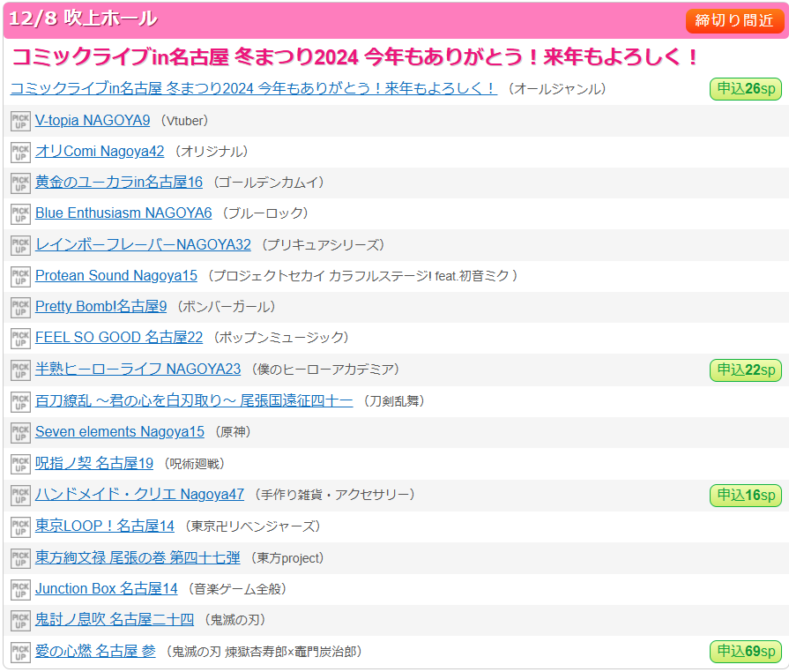Click the (刀剣乱舞) genre text
This screenshot has height=672, width=789.
click(x=394, y=401)
